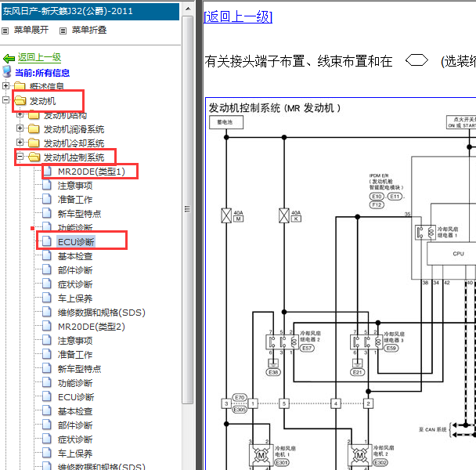This screenshot has height=470, width=476.
Task: Collapse the 发动机控制系统 node
Action: pyautogui.click(x=20, y=156)
